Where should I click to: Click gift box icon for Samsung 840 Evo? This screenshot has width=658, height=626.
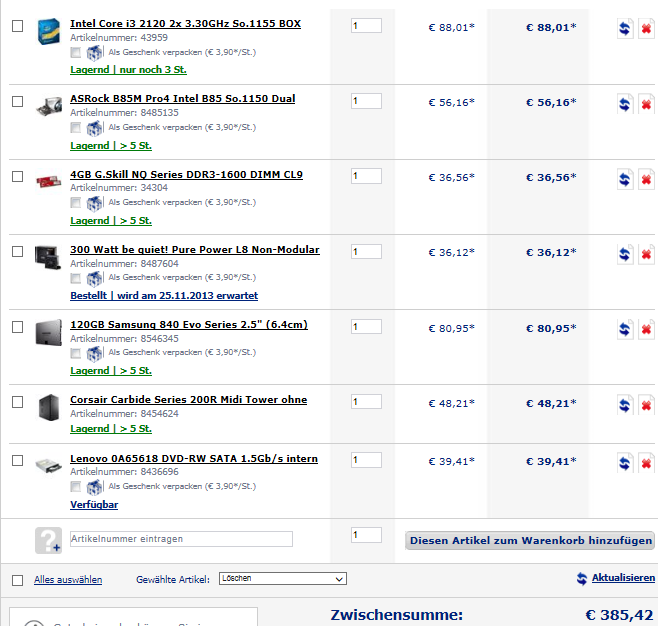point(94,353)
